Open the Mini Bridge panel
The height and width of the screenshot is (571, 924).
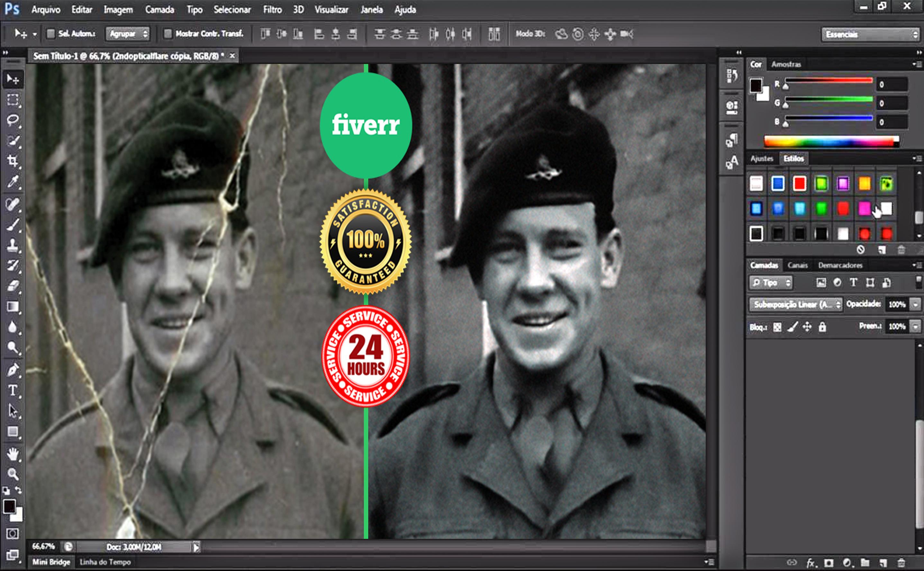[51, 562]
